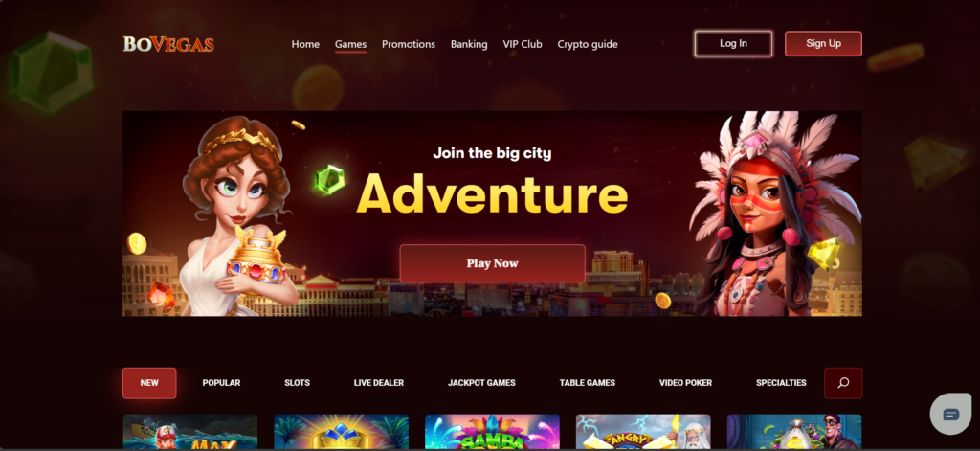Switch to LIVE DEALER games
The width and height of the screenshot is (980, 451).
pos(379,383)
